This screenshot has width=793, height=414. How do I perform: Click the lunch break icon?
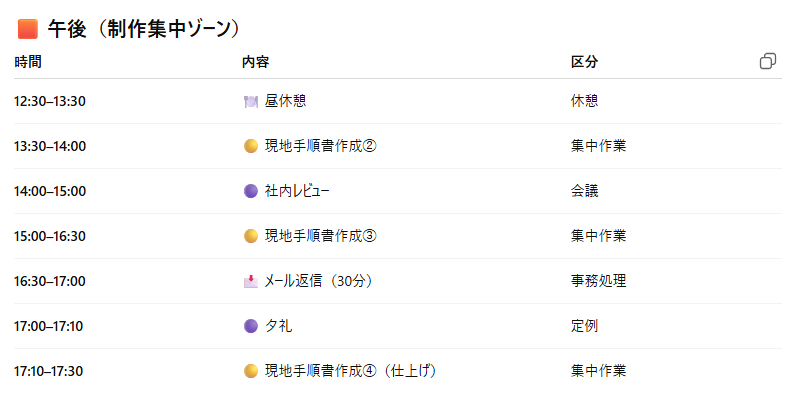click(x=251, y=101)
